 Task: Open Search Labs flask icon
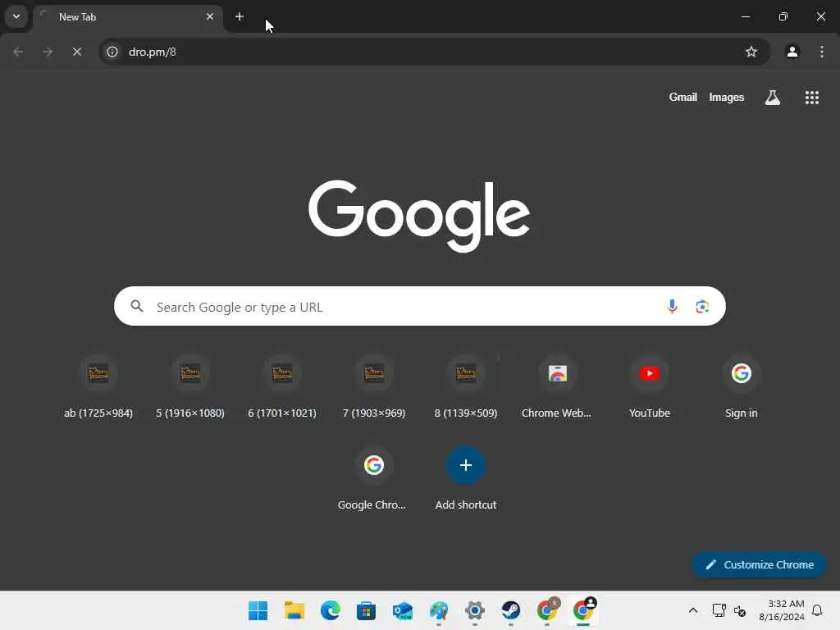772,98
